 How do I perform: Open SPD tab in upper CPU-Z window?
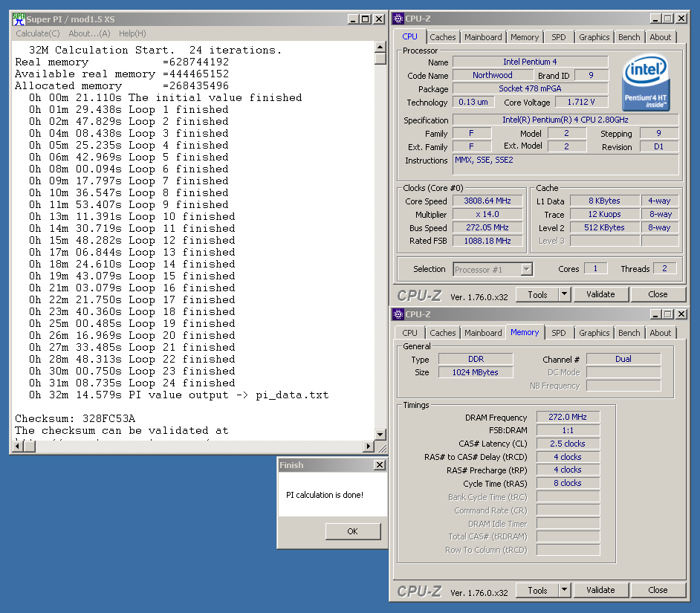click(559, 37)
